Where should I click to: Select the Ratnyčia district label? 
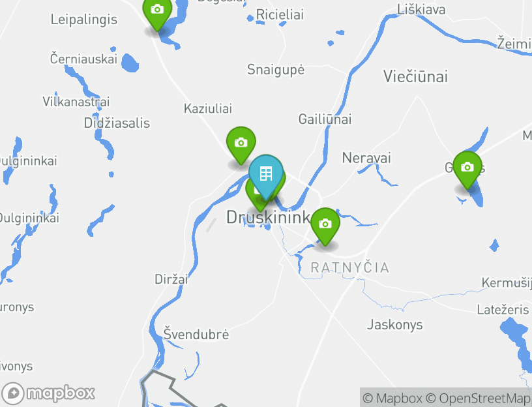tap(350, 267)
